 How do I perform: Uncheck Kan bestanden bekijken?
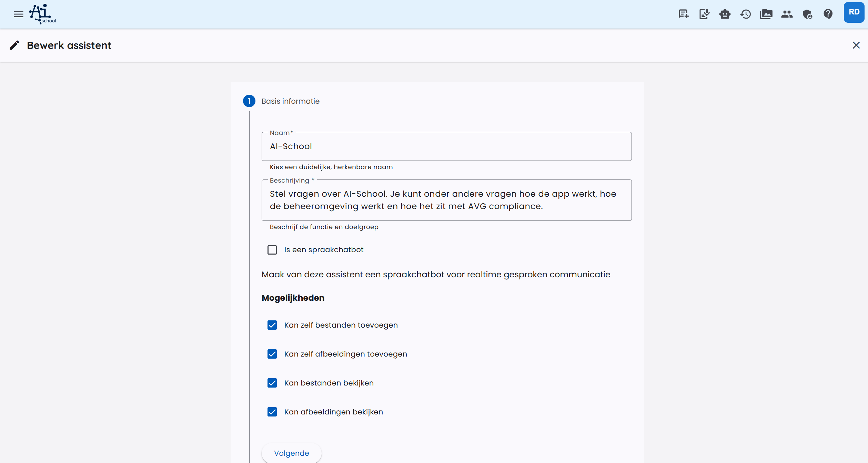[272, 383]
